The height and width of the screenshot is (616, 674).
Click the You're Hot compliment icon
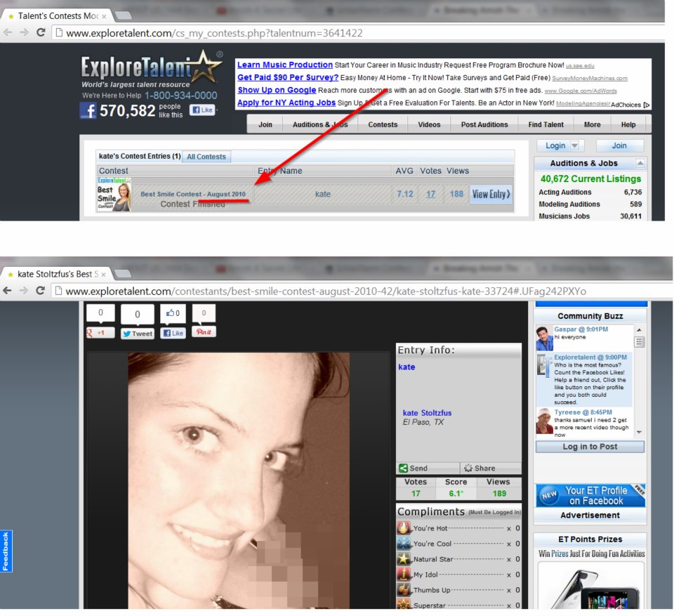[404, 528]
